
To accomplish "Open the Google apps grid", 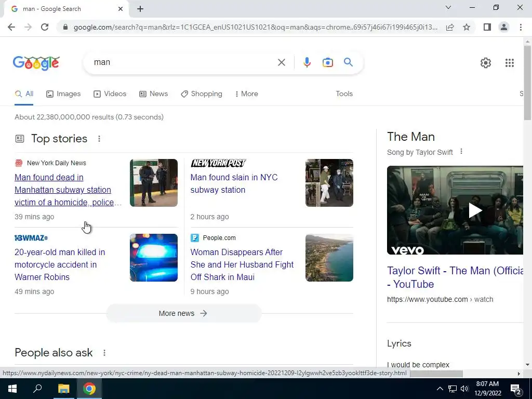I will pyautogui.click(x=509, y=63).
